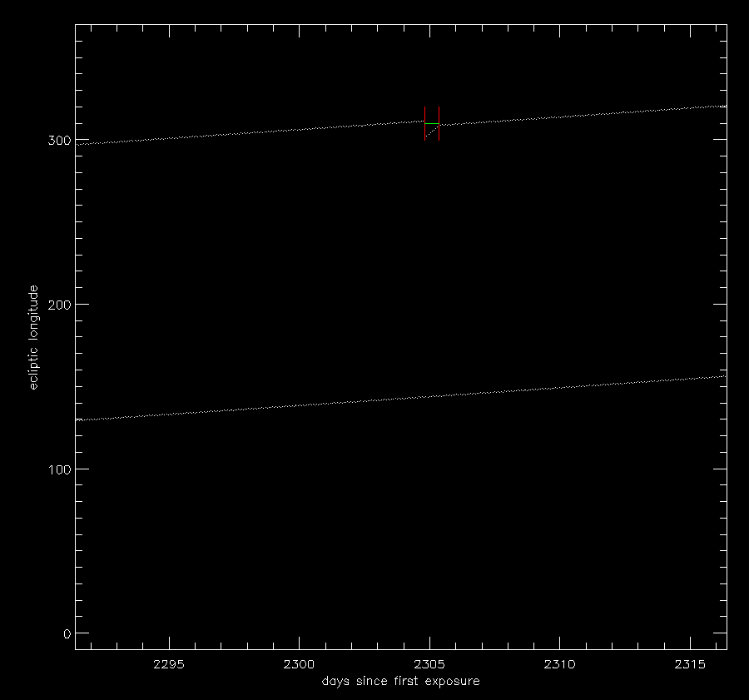The height and width of the screenshot is (700, 749).
Task: Click the "ecliptic longitude" axis title
Action: click(x=33, y=337)
